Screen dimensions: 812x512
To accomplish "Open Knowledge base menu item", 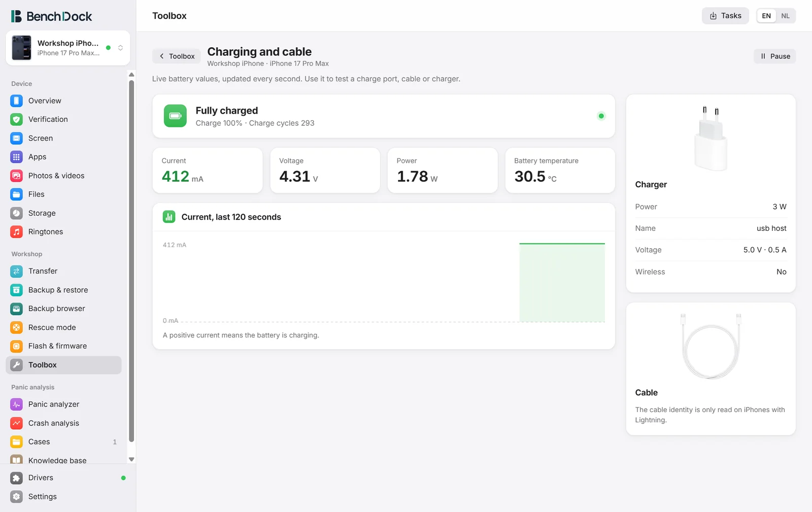I will (x=63, y=460).
